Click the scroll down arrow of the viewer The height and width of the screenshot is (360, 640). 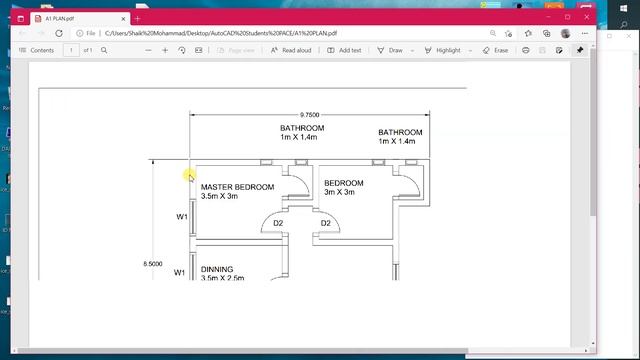pos(593,344)
